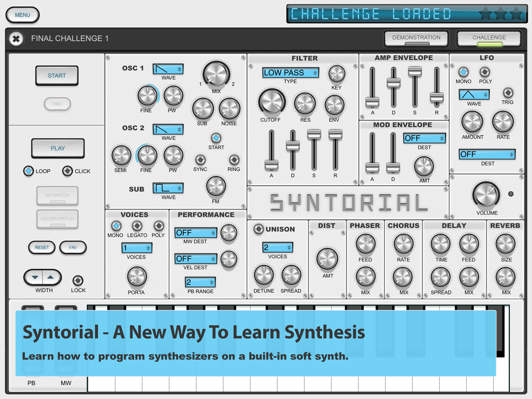This screenshot has width=532, height=399.
Task: Click the WIDTH down arrow
Action: [x=35, y=277]
